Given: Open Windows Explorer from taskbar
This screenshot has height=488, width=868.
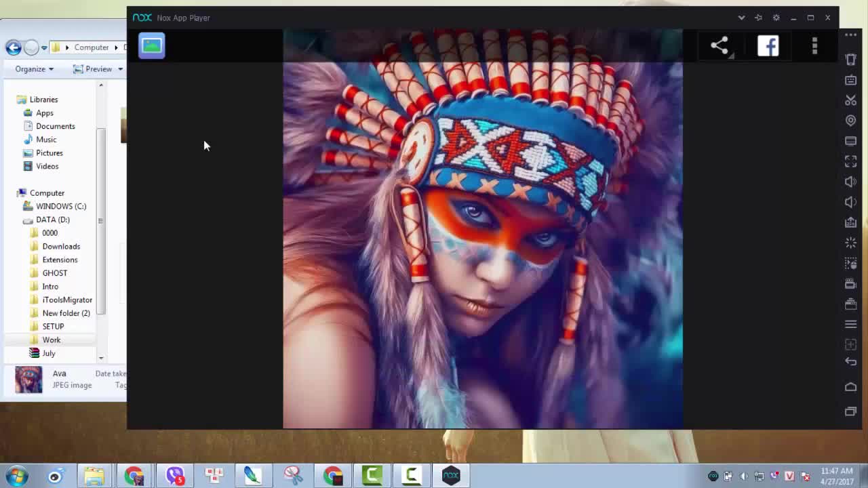Looking at the screenshot, I should [x=94, y=476].
